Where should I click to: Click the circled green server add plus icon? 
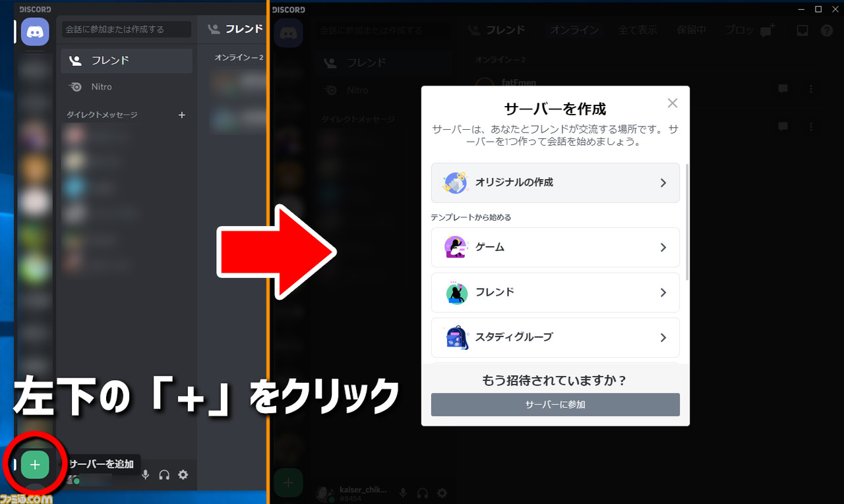tap(34, 464)
